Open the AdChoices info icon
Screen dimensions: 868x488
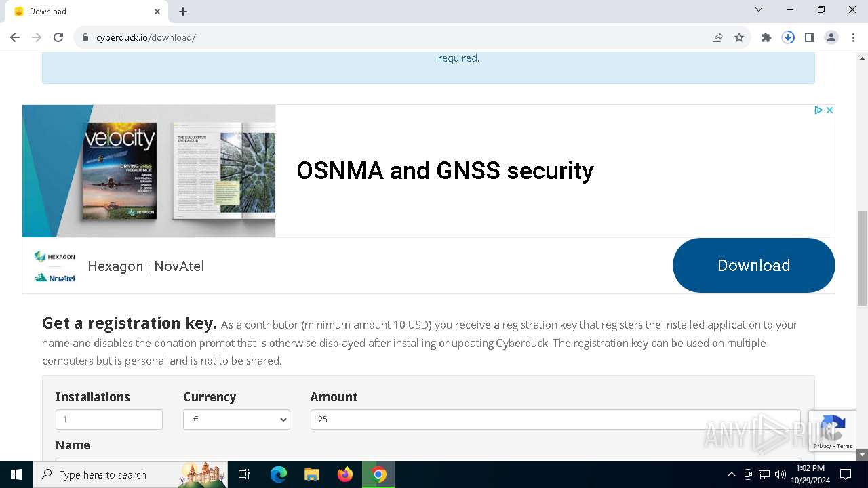click(x=818, y=110)
